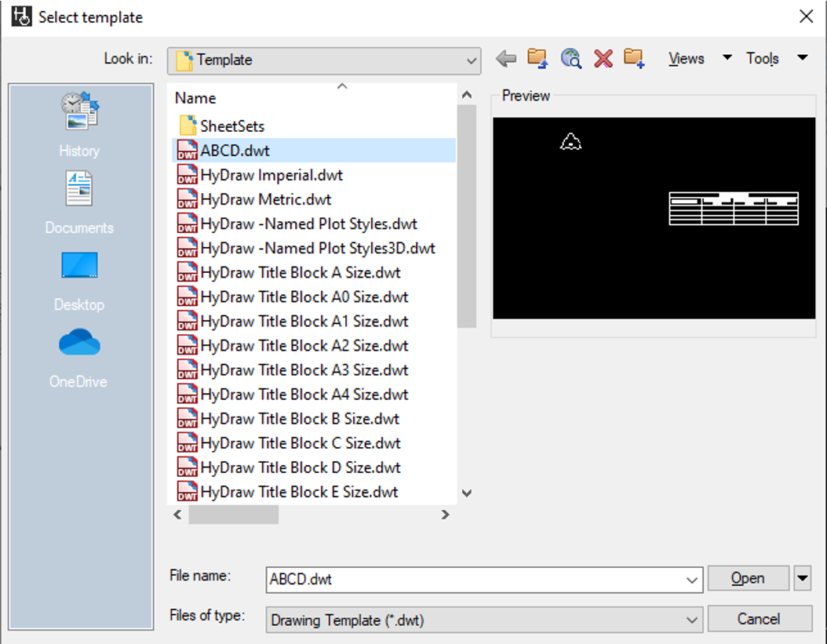Click the DWT icon of ABCD.dwt
827x644 pixels.
(x=188, y=151)
